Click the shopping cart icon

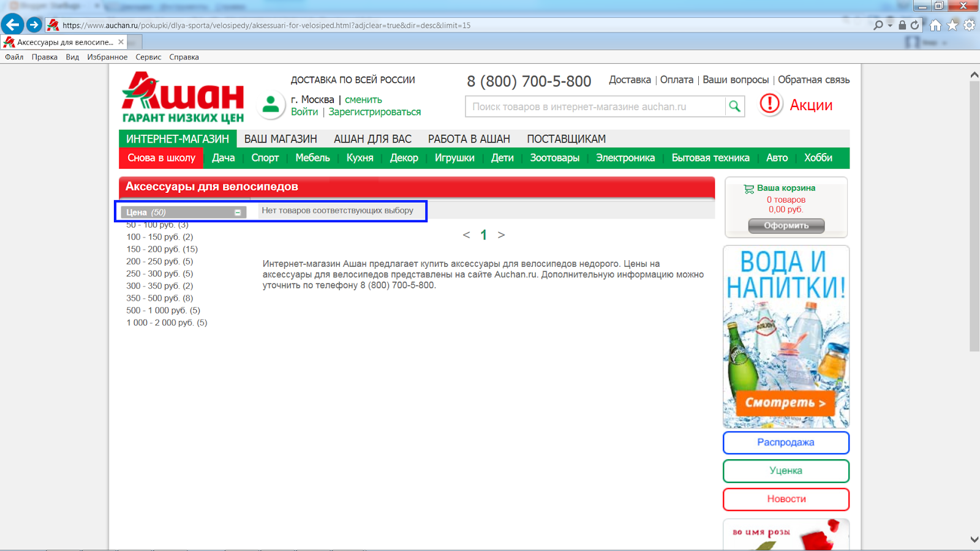point(748,189)
